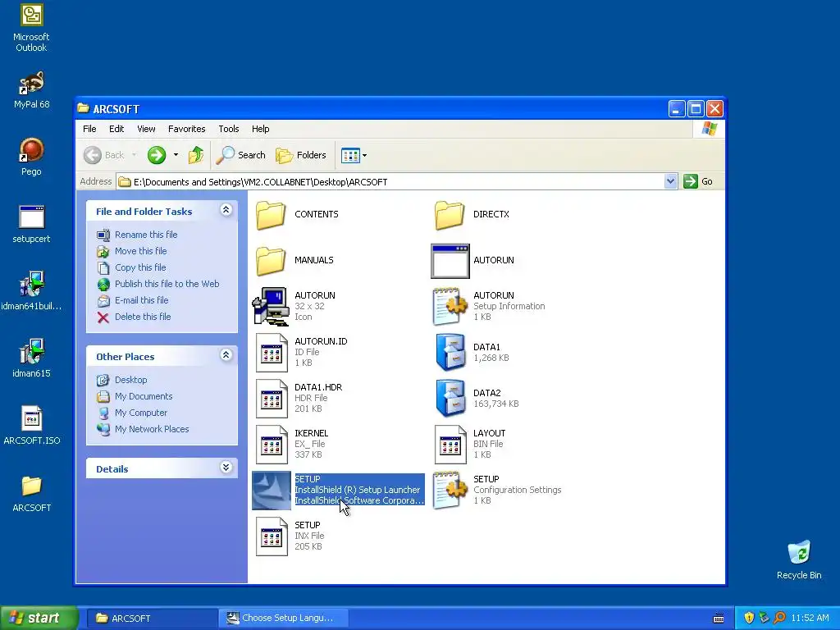Open the Address bar dropdown arrow
The image size is (840, 630).
click(670, 181)
